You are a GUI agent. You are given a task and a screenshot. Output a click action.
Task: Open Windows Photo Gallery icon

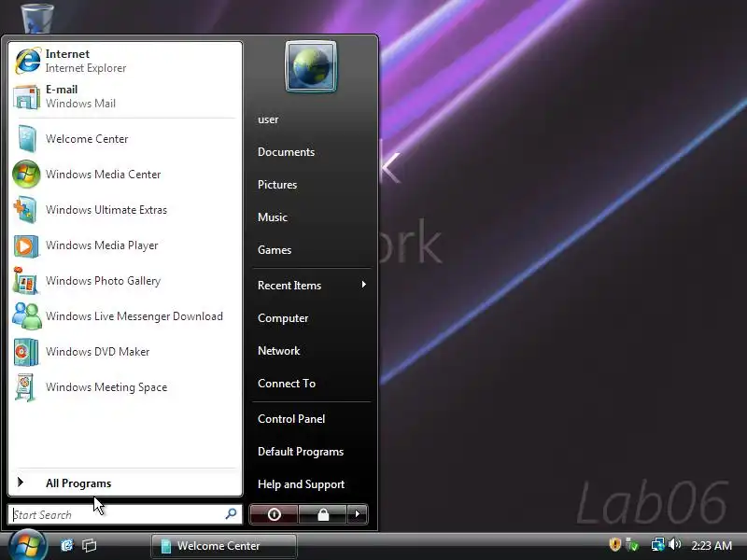pos(26,281)
